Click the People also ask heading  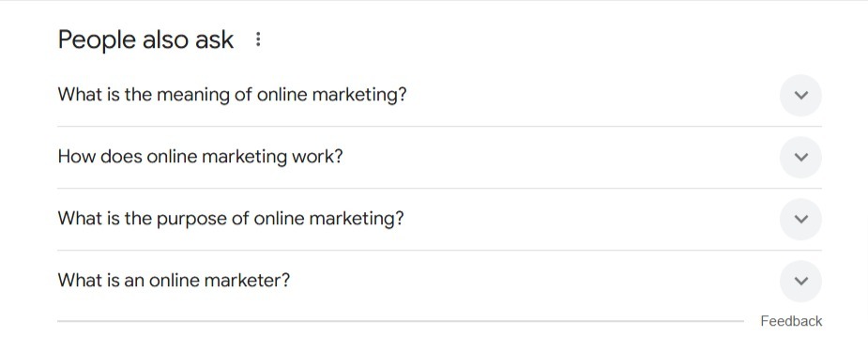tap(145, 39)
